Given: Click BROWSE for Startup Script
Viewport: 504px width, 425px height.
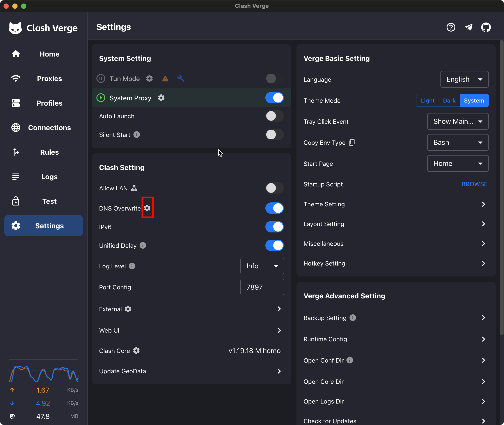Looking at the screenshot, I should point(474,184).
